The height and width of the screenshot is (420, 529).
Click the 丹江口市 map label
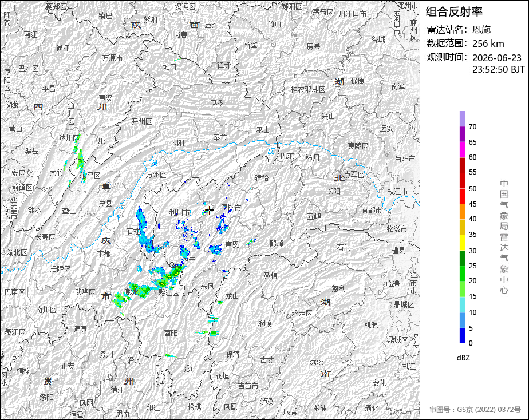click(x=353, y=14)
